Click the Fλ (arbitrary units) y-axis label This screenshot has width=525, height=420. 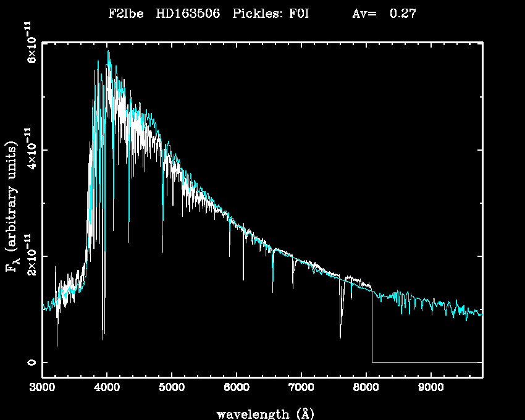(x=12, y=207)
